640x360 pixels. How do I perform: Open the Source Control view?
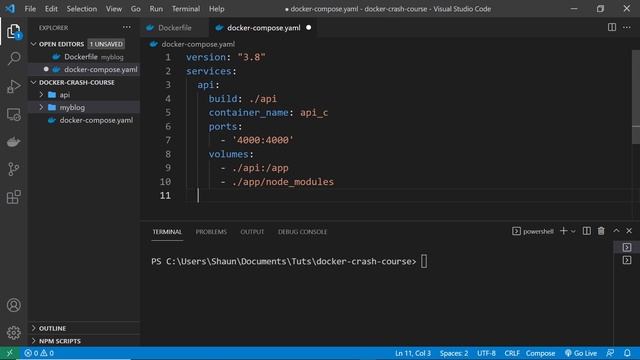point(13,169)
